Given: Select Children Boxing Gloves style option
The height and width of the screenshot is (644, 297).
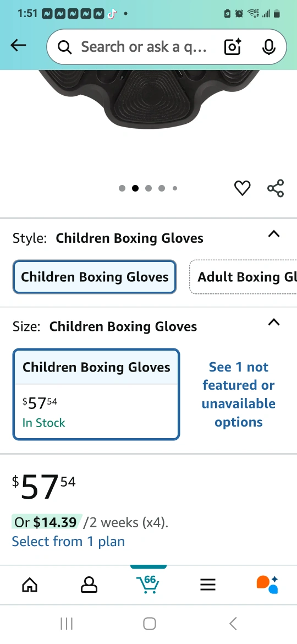Looking at the screenshot, I should (x=95, y=277).
